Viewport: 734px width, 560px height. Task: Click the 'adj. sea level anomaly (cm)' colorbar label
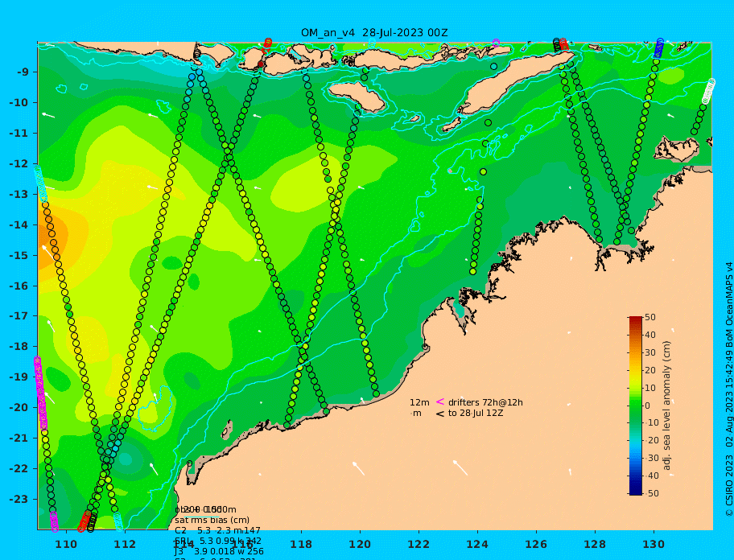(666, 406)
